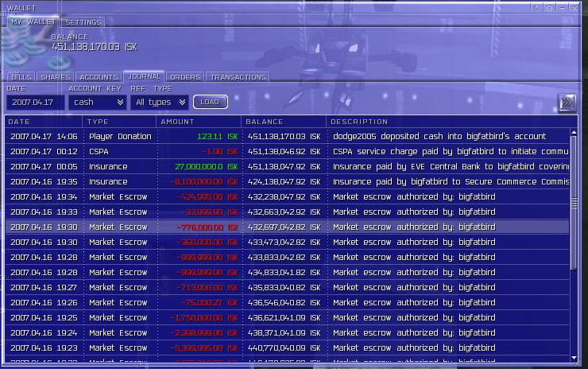Click 'Insurance paid by bigfatbird to Secure' description
Screen dimensions: 588x369
pos(451,181)
